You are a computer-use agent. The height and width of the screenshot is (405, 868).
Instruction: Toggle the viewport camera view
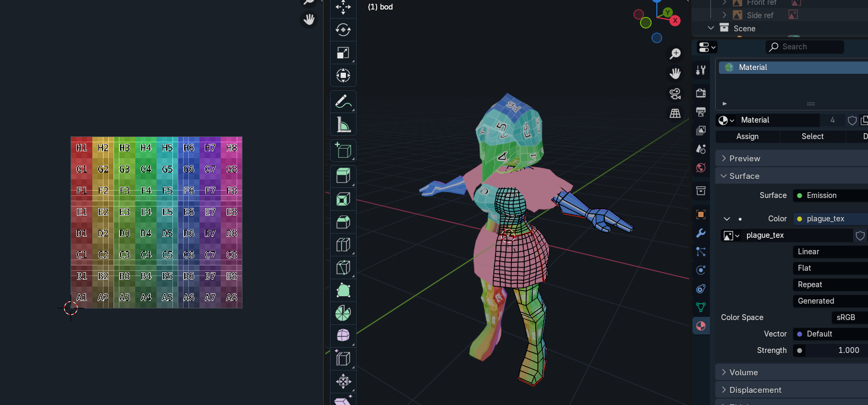point(675,94)
